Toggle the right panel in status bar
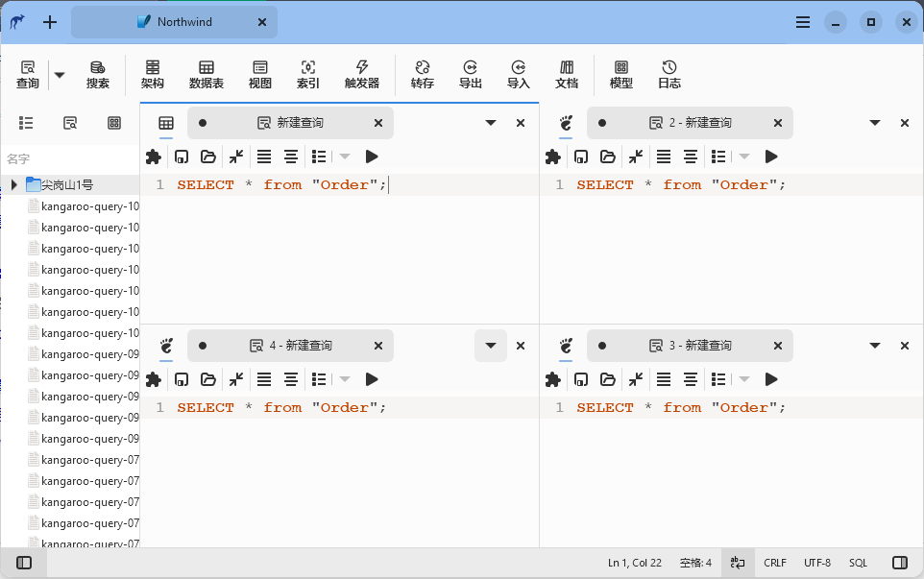This screenshot has height=579, width=924. tap(900, 563)
